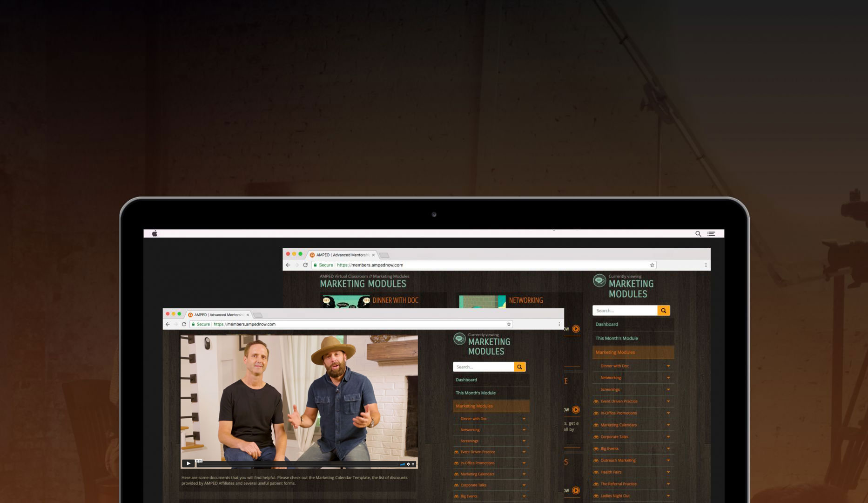This screenshot has height=503, width=868.
Task: Click the topmost orange play arrow in back window
Action: click(x=576, y=329)
